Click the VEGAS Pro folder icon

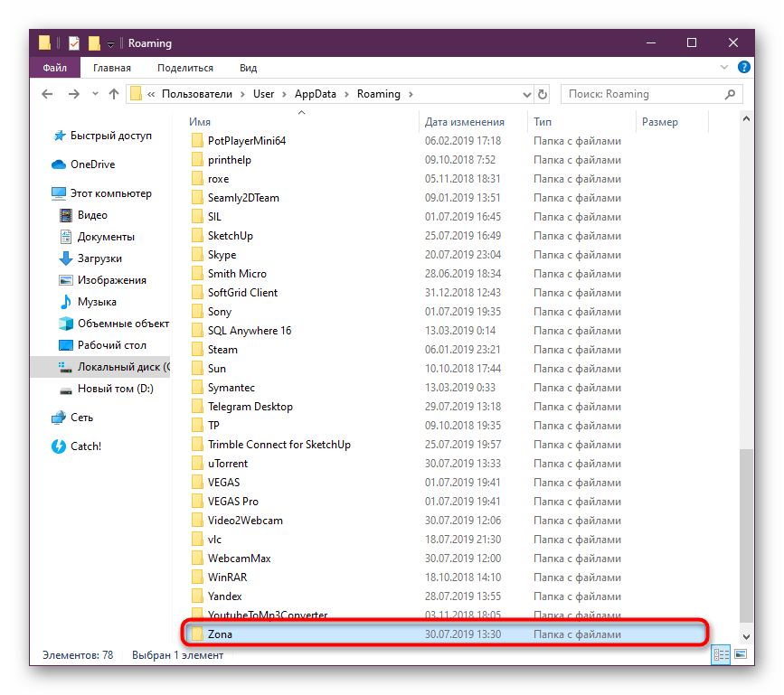pos(197,501)
